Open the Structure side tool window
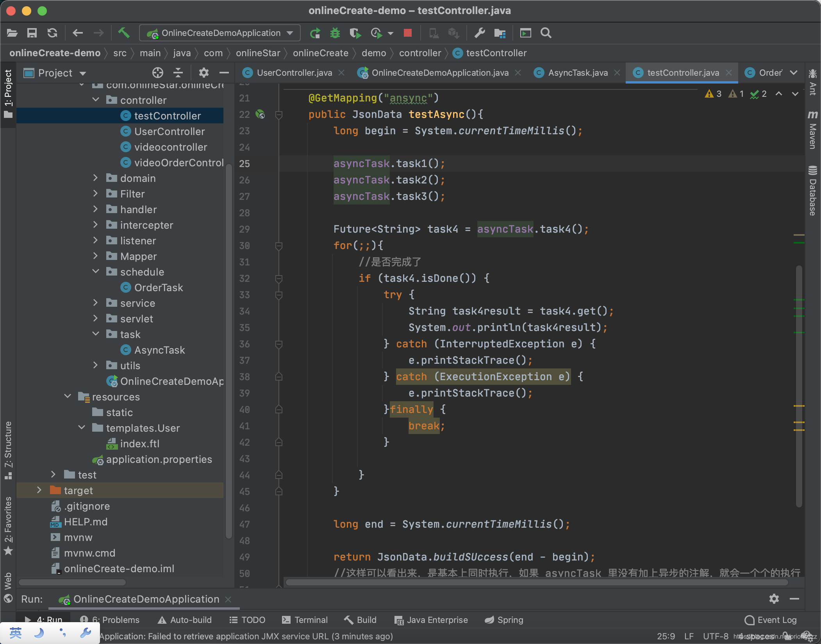This screenshot has width=821, height=644. click(x=8, y=450)
